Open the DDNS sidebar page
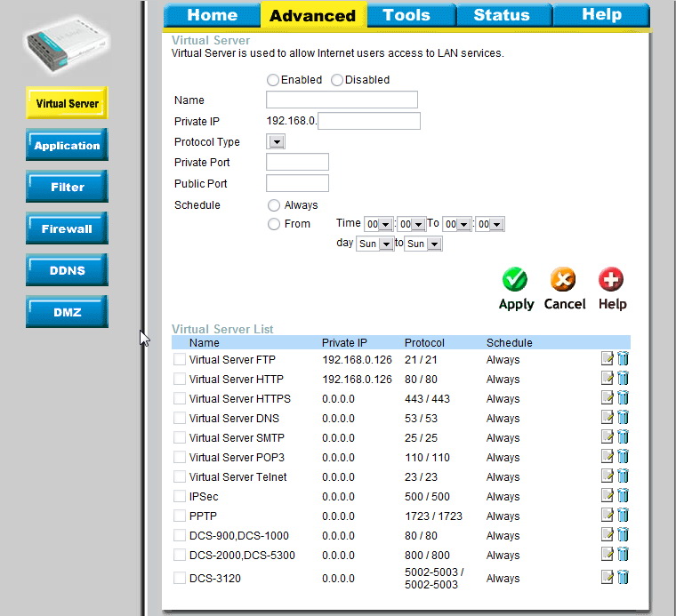This screenshot has width=676, height=616. click(67, 270)
